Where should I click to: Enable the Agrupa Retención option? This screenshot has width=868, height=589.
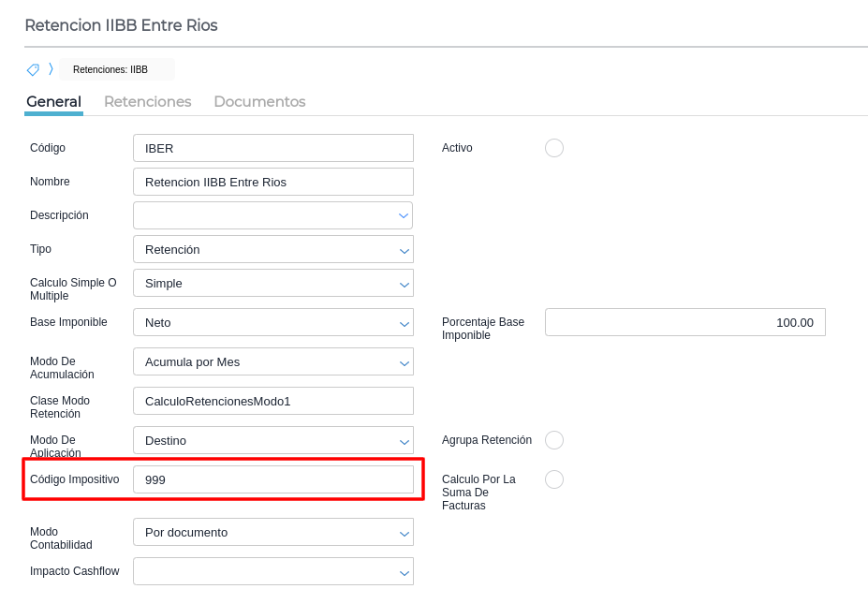(554, 440)
